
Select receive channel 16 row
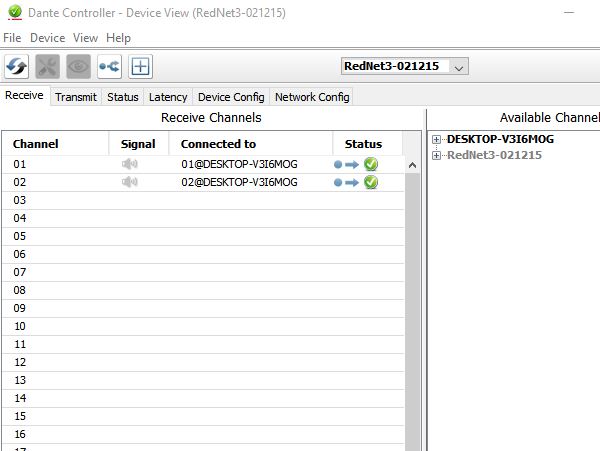tap(203, 434)
